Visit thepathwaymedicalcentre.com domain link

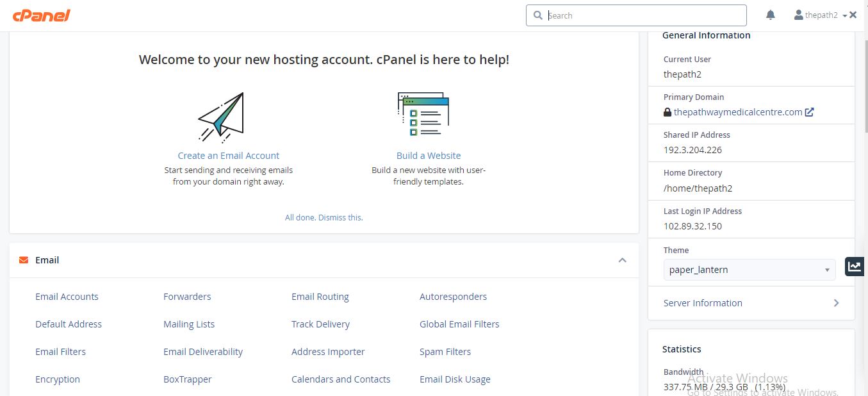[x=737, y=112]
